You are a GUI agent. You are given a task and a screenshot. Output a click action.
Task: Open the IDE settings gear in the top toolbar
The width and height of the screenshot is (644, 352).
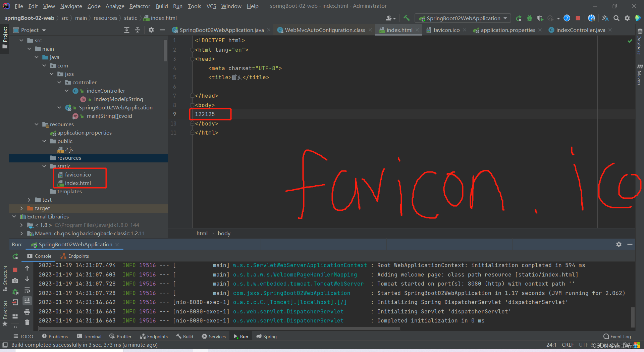[627, 18]
